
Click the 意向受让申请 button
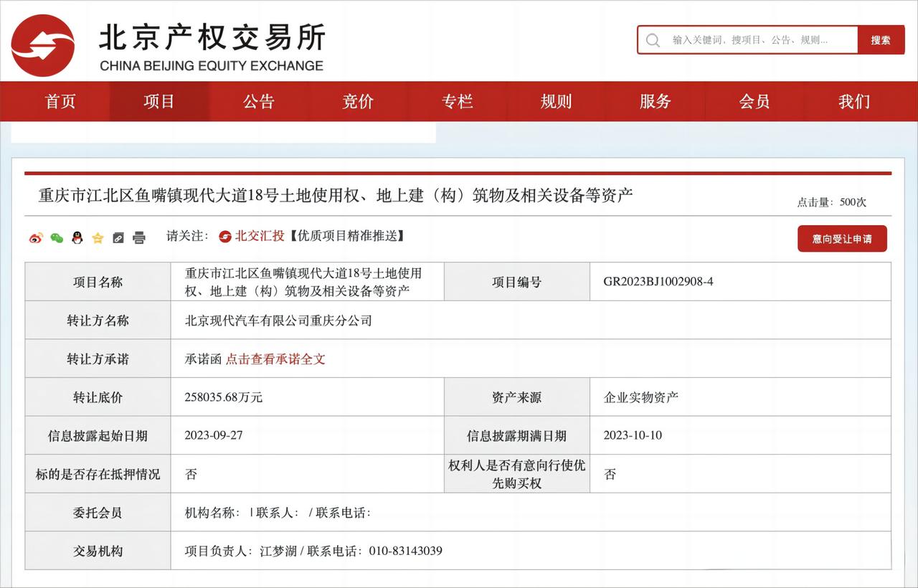point(842,239)
